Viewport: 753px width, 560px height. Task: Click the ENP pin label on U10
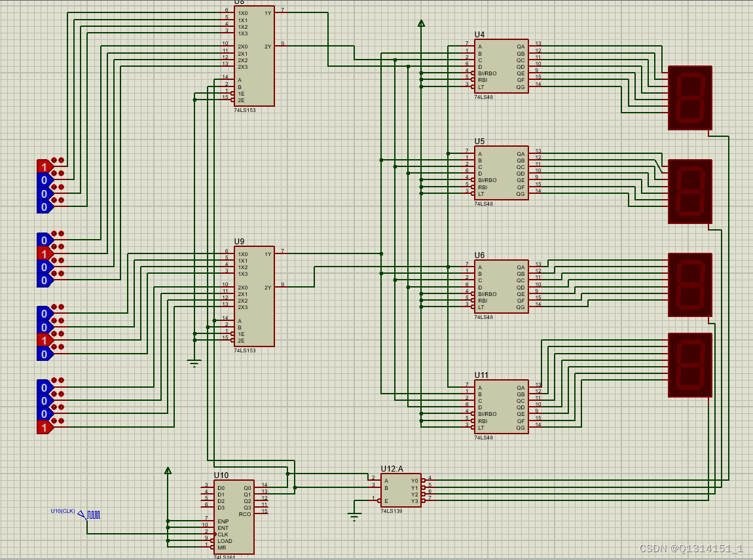coord(223,521)
